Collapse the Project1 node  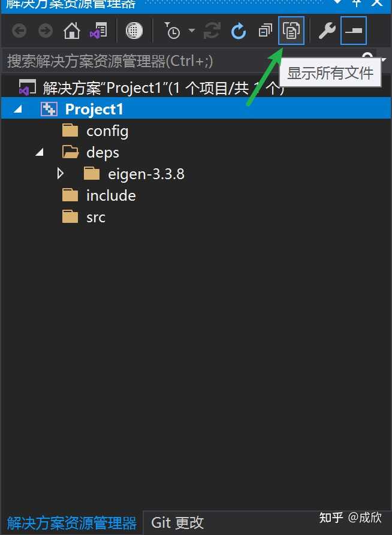pos(18,110)
